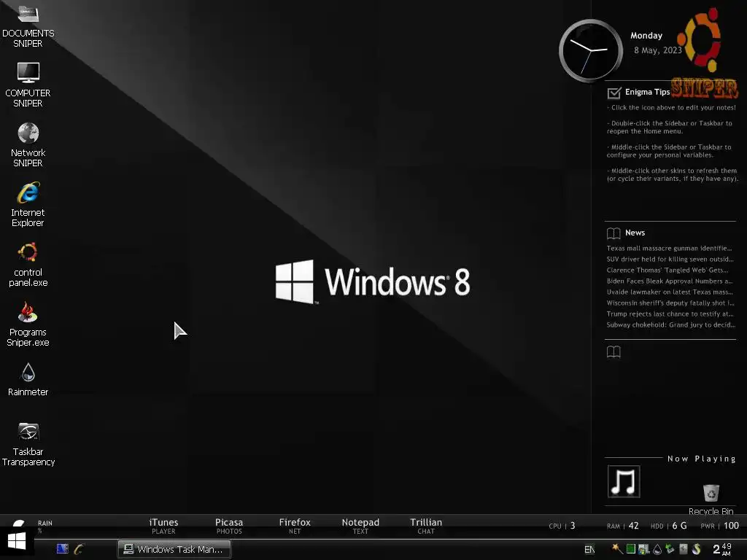Viewport: 747px width, 560px height.
Task: Launch iTunes PLAYER from the taskbar launcher
Action: pos(163,526)
